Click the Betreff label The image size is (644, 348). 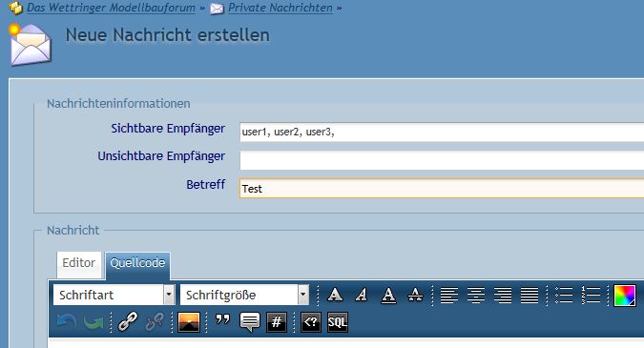point(206,185)
